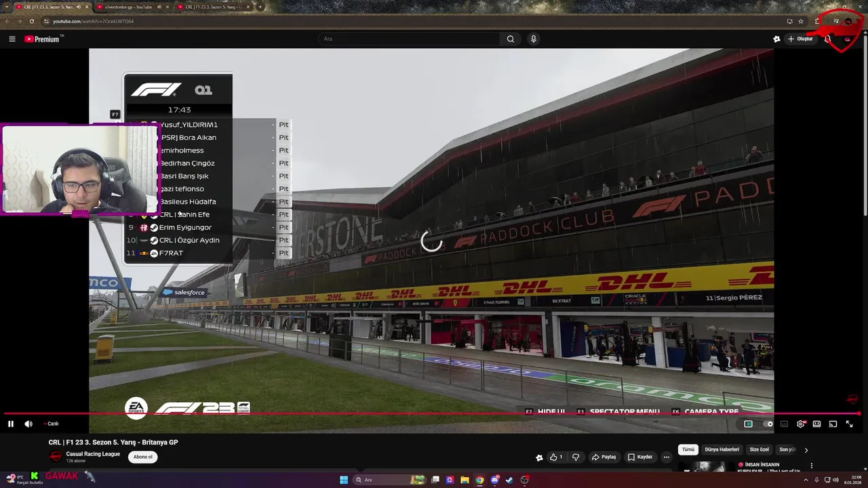Open Chrome from the taskbar
Screen dimensions: 868x488
tap(479, 480)
